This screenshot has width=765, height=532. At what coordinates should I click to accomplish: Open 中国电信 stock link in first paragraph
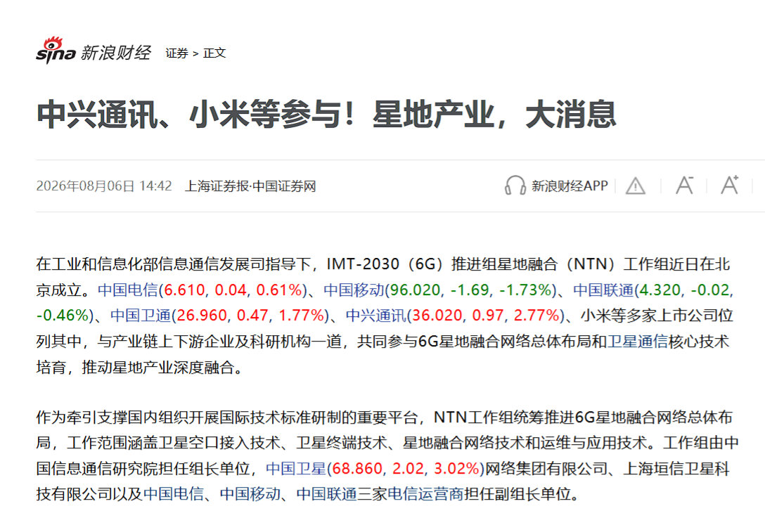click(x=128, y=290)
